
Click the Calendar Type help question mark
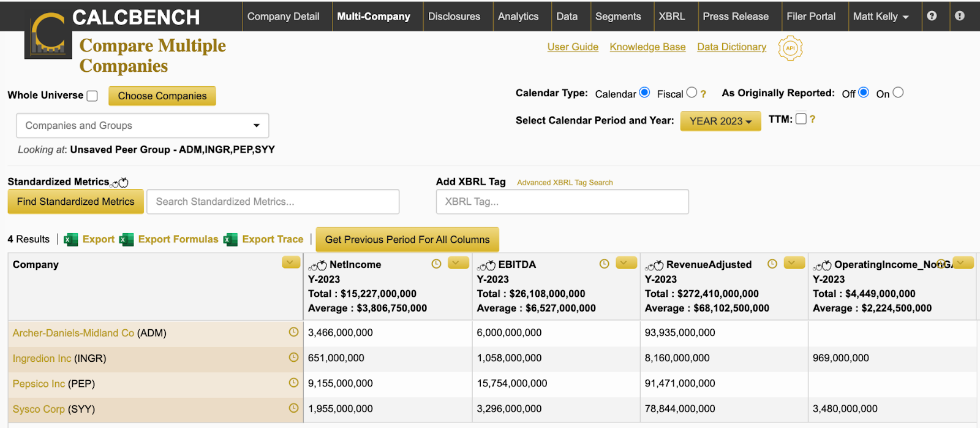703,94
